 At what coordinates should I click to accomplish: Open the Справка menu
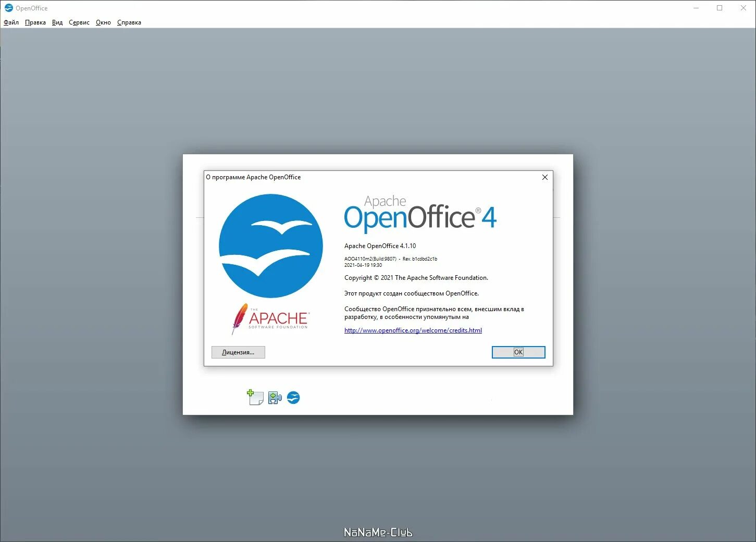click(x=129, y=22)
